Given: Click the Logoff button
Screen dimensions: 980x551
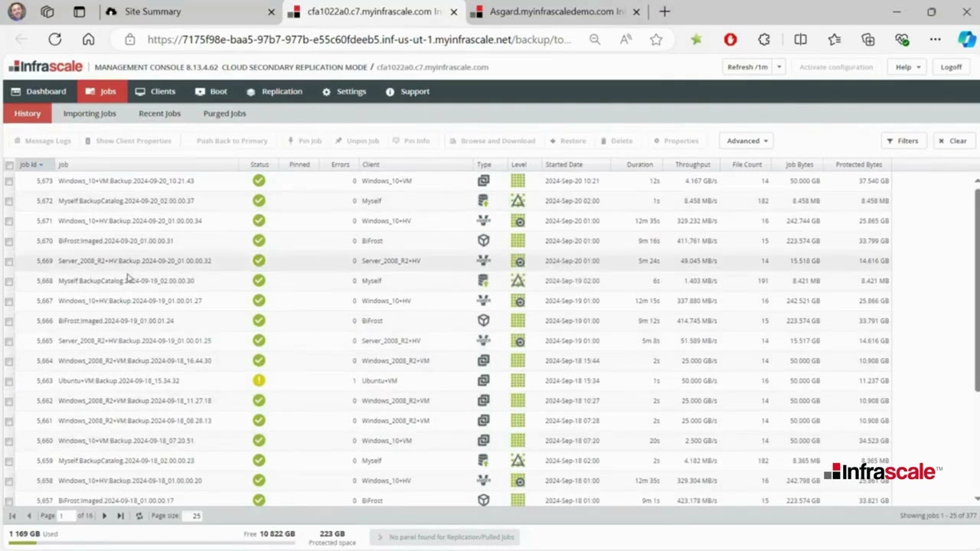Looking at the screenshot, I should point(951,67).
